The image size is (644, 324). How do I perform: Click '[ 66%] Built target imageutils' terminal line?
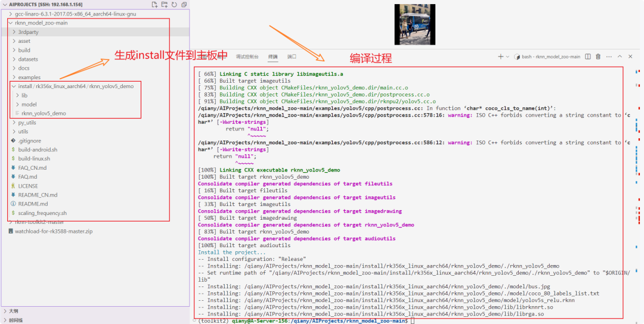click(x=244, y=81)
